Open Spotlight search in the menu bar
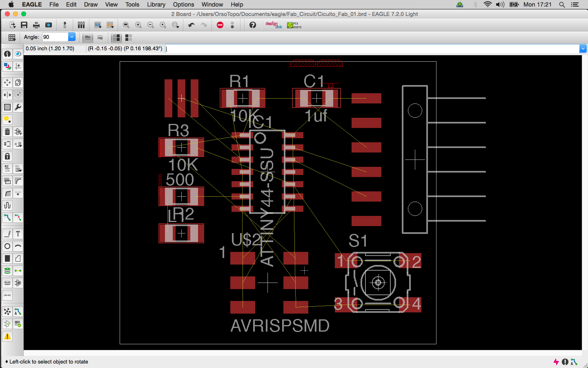Image resolution: width=588 pixels, height=368 pixels. (562, 4)
